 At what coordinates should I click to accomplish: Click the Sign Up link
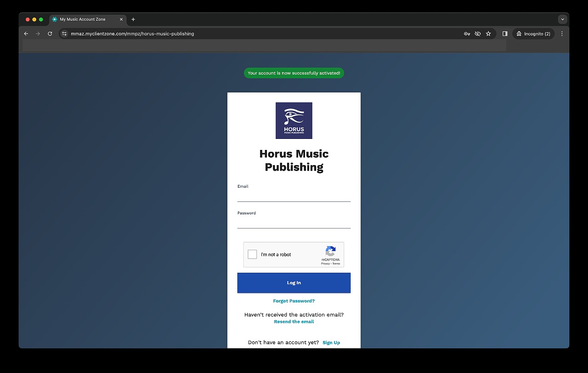pos(331,343)
